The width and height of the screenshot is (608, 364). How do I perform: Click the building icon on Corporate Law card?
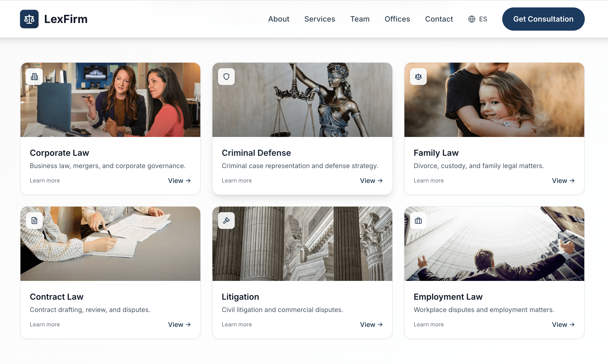[34, 77]
